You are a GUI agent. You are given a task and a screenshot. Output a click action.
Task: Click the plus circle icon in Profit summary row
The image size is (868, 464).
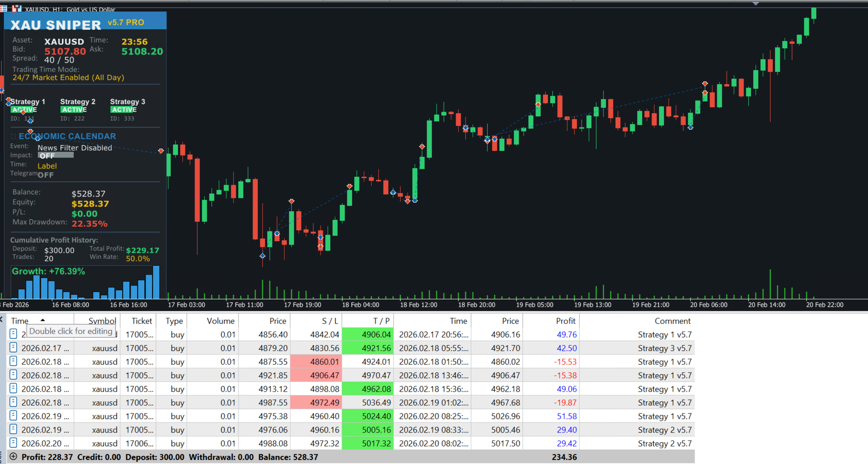13,457
